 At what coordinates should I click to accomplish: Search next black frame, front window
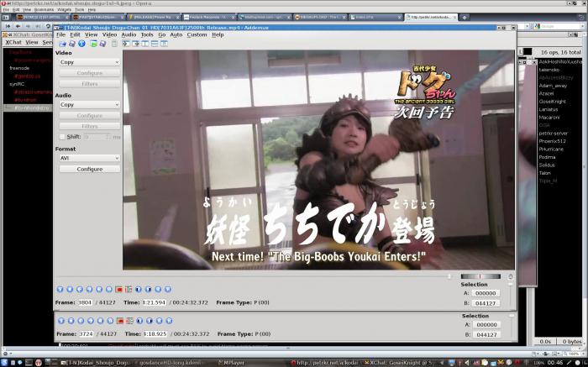click(148, 290)
